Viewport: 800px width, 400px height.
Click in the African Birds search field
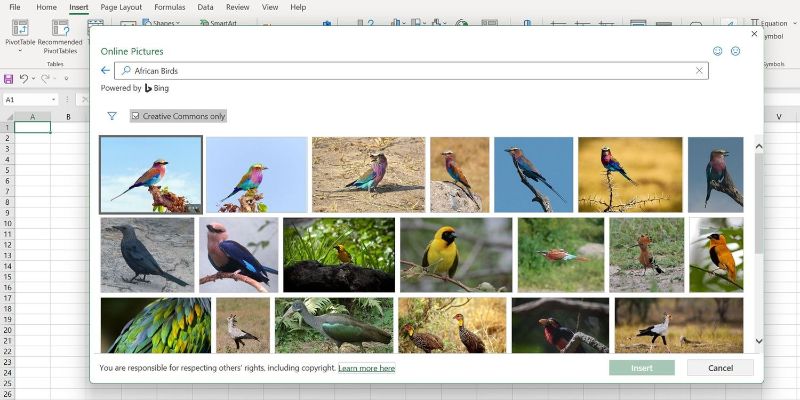click(400, 71)
